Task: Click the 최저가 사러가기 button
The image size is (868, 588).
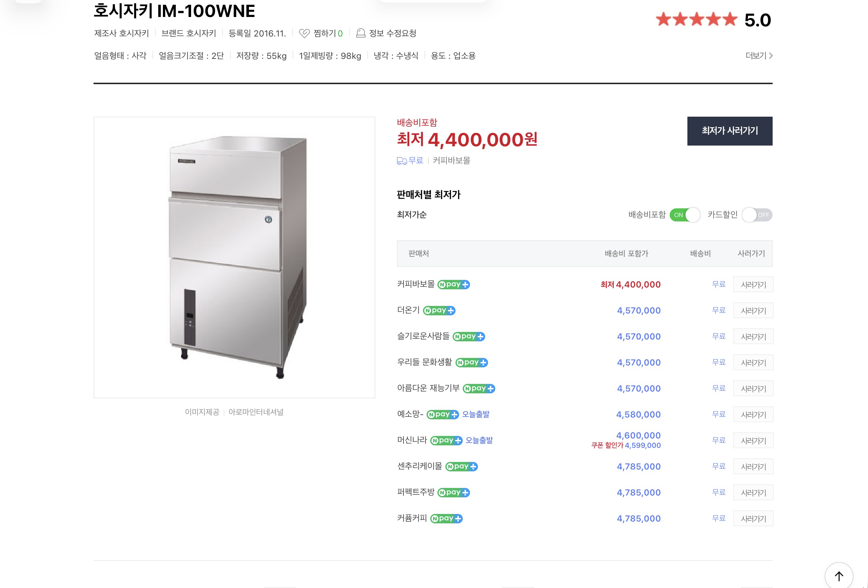Action: [729, 131]
